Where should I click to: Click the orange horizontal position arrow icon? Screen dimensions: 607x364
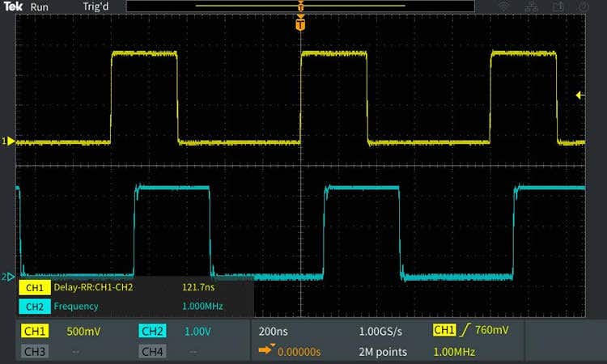click(267, 349)
